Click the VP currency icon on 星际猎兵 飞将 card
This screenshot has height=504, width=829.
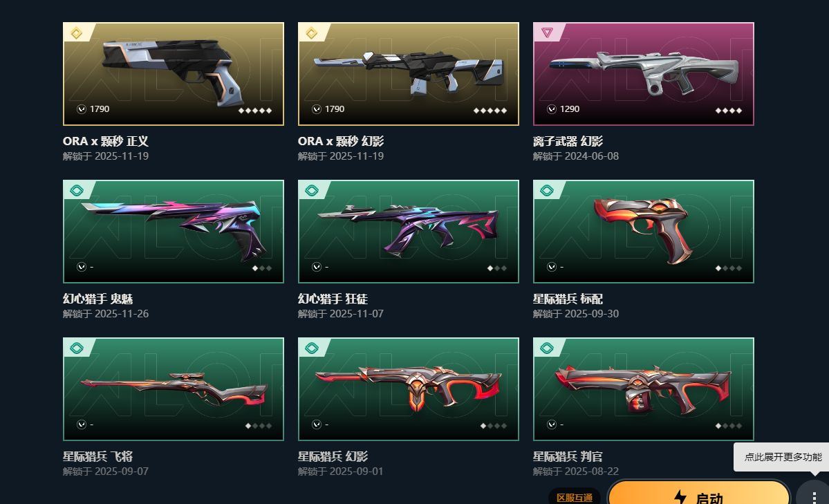click(x=82, y=424)
